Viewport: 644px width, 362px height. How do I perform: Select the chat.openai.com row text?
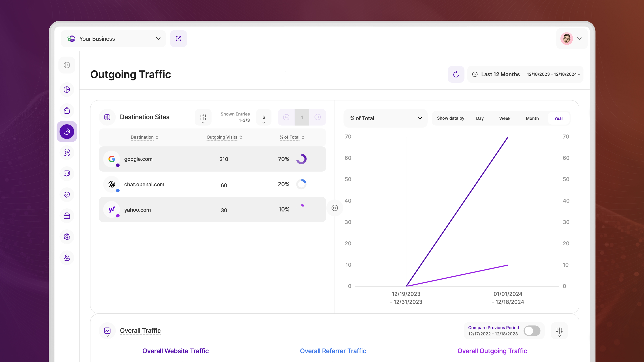[x=144, y=184]
